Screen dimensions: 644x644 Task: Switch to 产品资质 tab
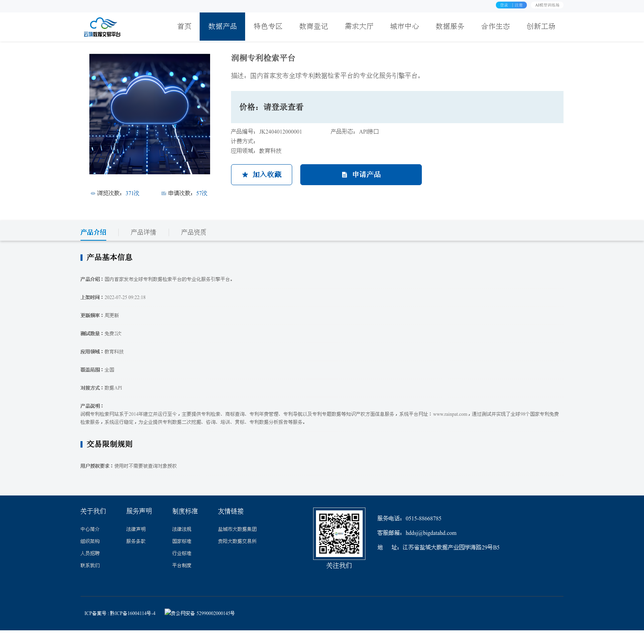(x=194, y=232)
